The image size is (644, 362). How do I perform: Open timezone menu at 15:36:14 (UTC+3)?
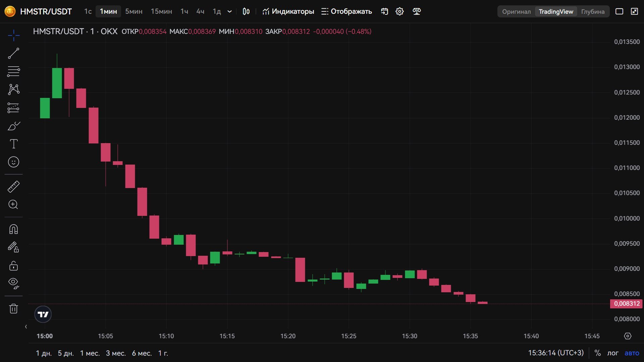[556, 353]
